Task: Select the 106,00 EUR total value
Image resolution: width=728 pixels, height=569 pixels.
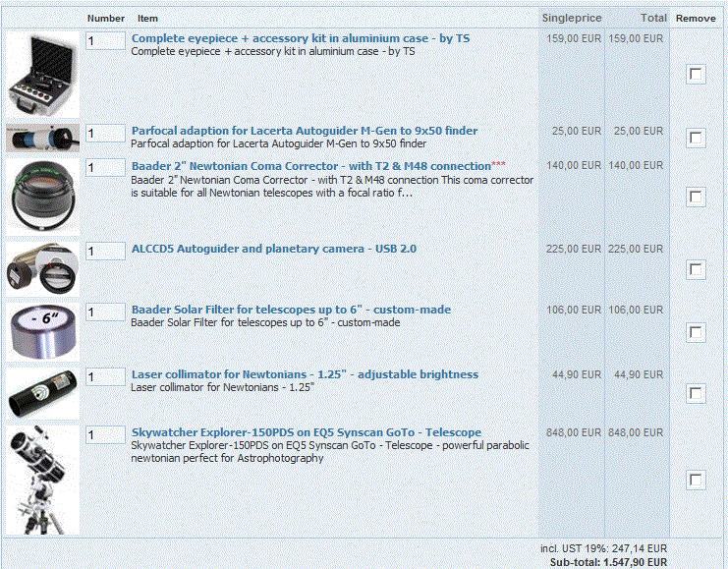Action: coord(636,310)
